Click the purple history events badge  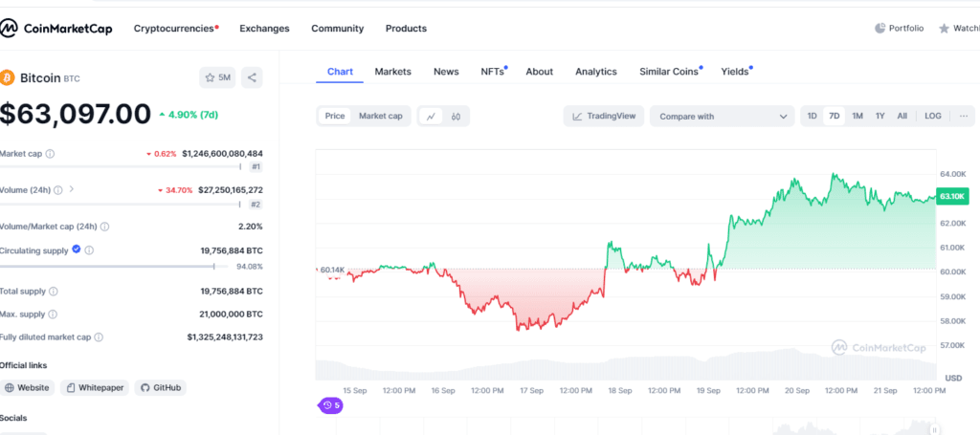coord(330,405)
